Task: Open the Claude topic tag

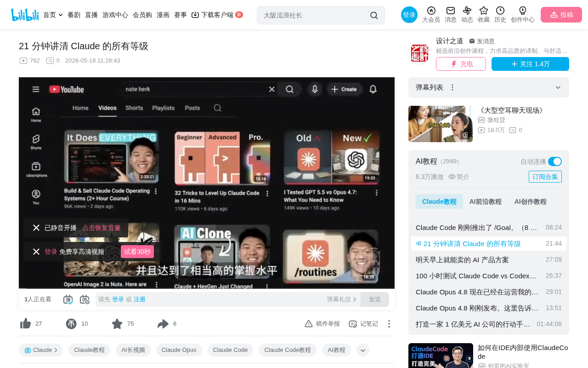Action: pos(41,350)
